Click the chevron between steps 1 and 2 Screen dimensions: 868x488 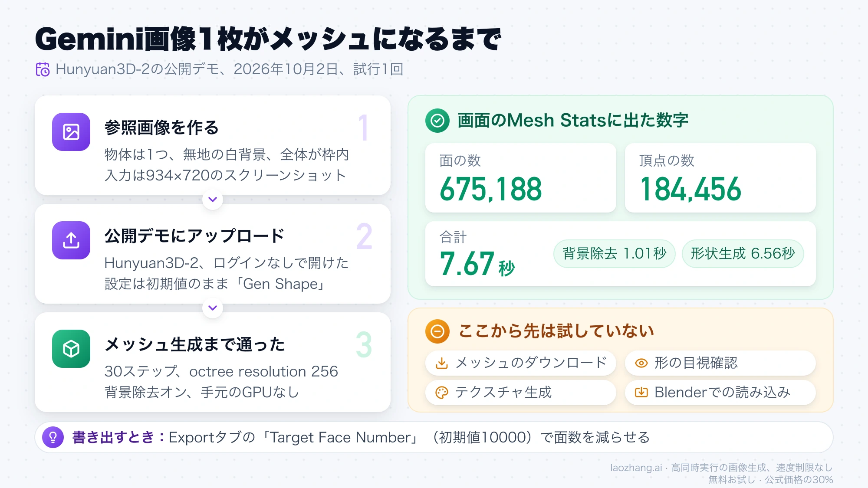(x=213, y=200)
